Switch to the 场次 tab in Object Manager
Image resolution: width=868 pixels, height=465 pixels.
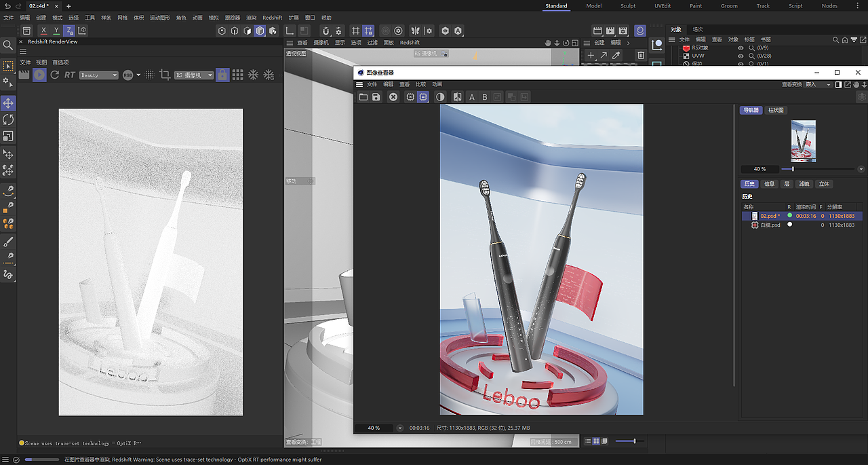(x=697, y=29)
